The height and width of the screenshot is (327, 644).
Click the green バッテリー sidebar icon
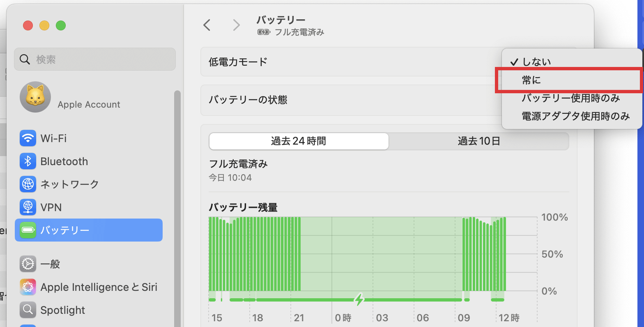[x=28, y=230]
